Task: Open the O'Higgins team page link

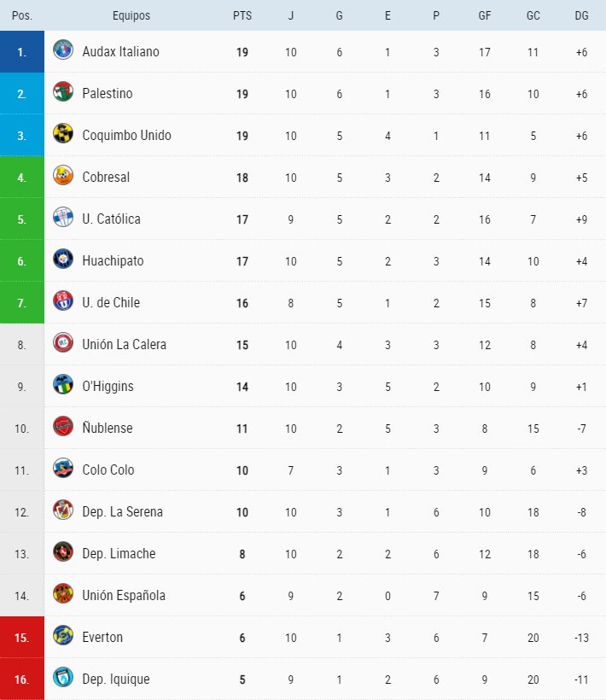Action: point(108,386)
